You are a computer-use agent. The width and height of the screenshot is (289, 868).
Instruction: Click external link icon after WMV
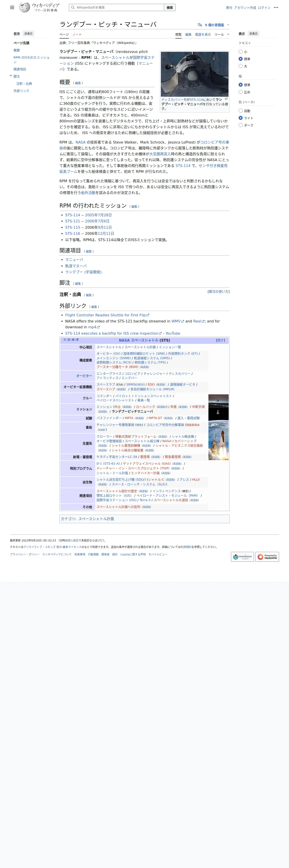click(x=183, y=322)
